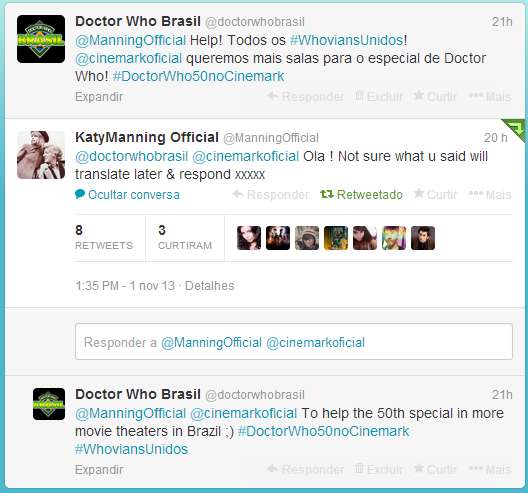Open Katy Manning's profile picture
This screenshot has height=493, width=528.
pos(41,155)
